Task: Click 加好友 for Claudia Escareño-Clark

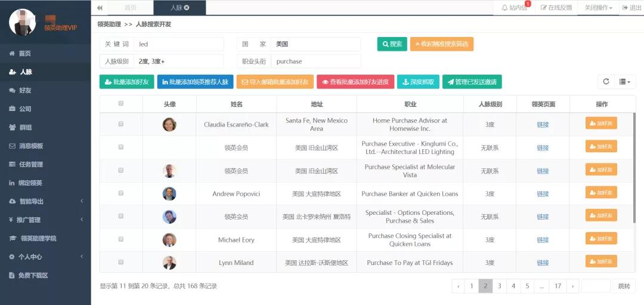Action: 601,124
